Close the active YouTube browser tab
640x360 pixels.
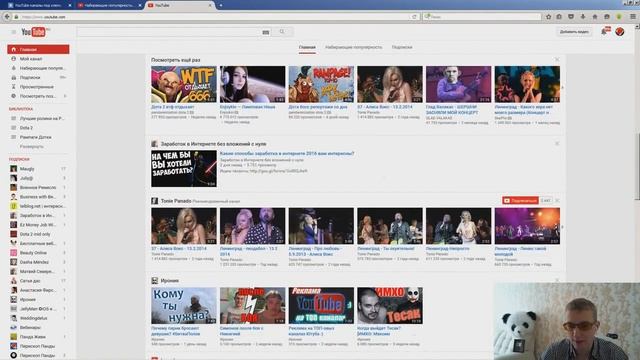click(x=210, y=5)
